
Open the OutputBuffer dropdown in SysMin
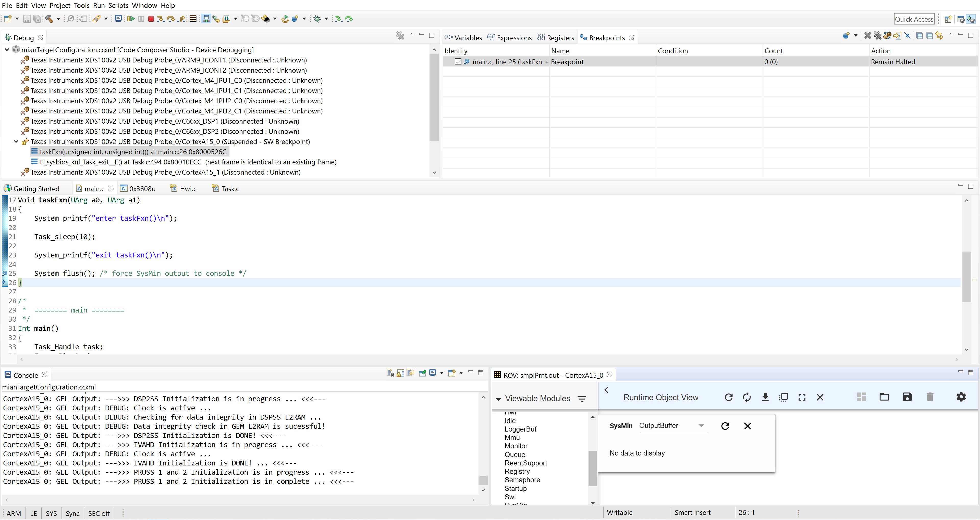701,426
